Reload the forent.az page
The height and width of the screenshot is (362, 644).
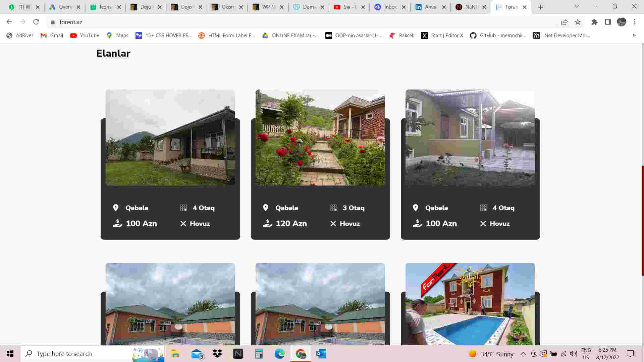coord(36,22)
